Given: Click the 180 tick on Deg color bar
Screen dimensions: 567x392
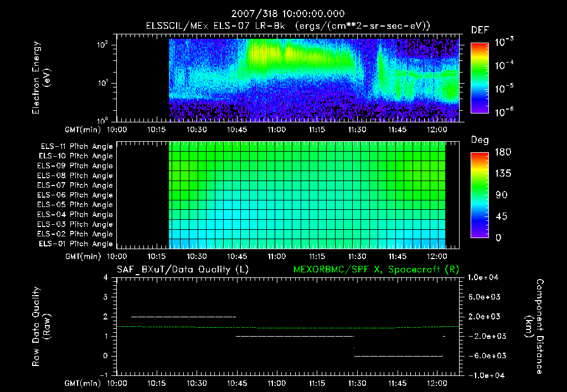Looking at the screenshot, I should (503, 152).
